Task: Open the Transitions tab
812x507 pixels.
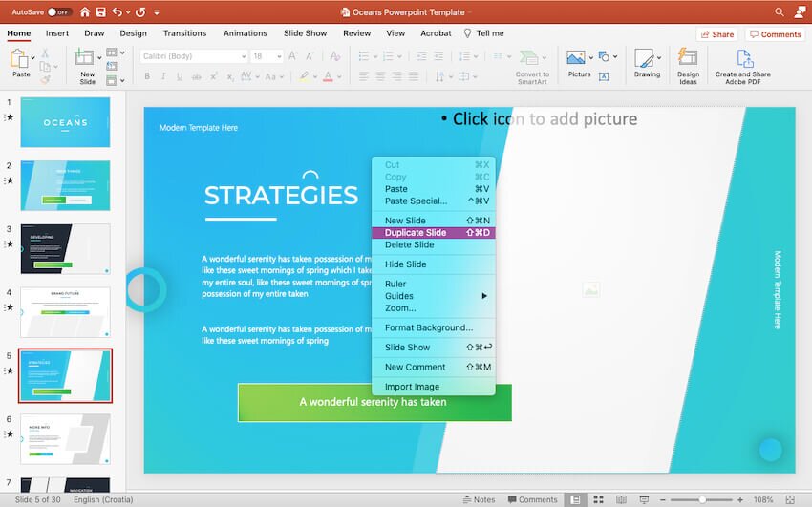Action: click(184, 33)
